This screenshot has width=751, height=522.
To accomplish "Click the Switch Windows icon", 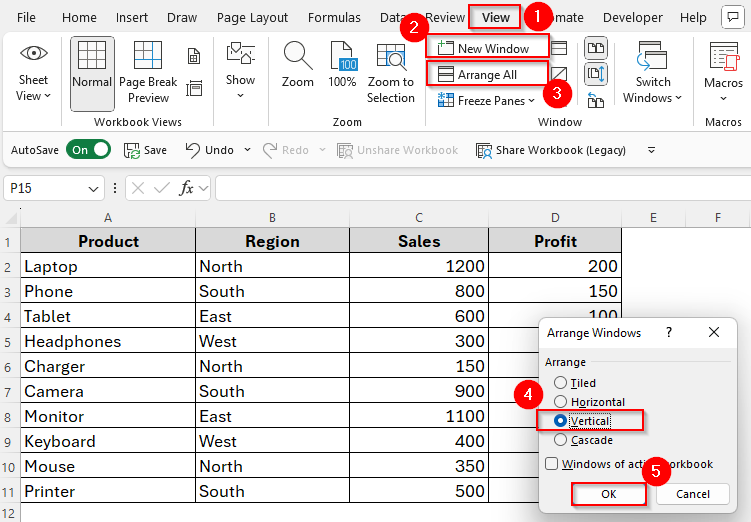I will [652, 56].
